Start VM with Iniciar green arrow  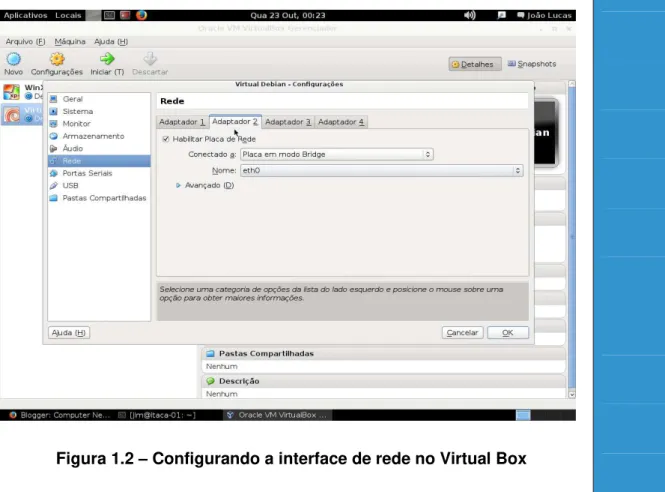(x=107, y=59)
